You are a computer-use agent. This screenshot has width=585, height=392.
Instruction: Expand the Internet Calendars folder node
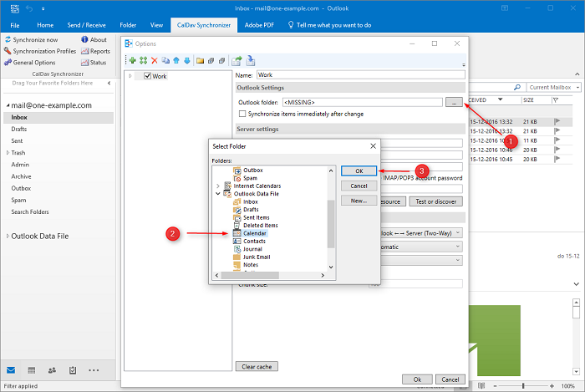[x=218, y=186]
